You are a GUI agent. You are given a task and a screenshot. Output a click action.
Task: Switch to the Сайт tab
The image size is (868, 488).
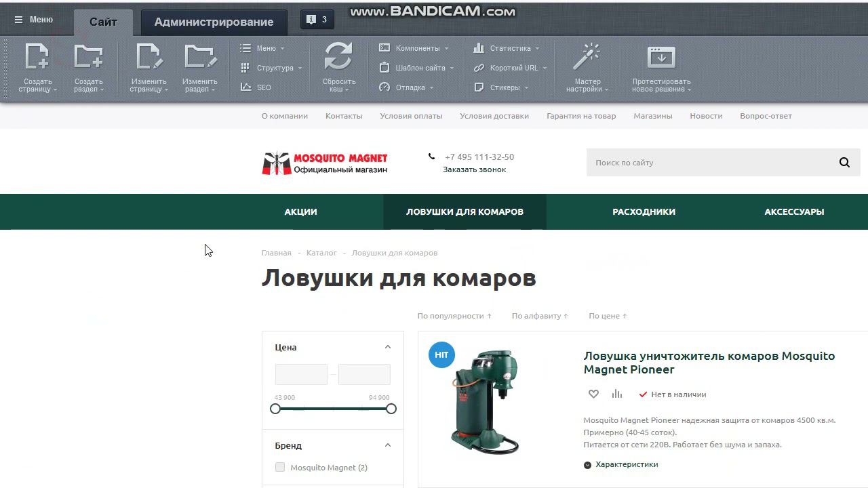point(103,22)
